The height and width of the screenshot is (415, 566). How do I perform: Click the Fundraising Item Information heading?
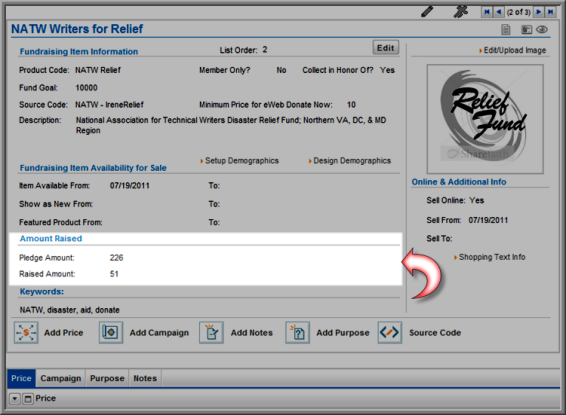(x=79, y=52)
